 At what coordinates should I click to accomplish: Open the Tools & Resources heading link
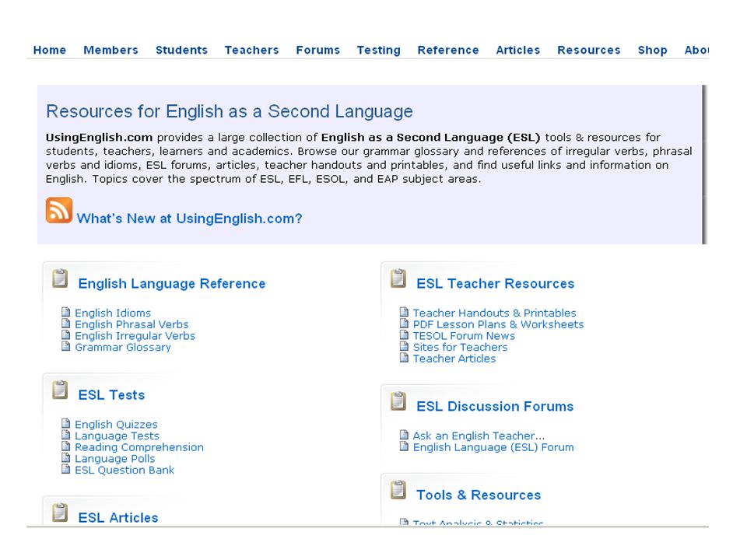coord(479,495)
